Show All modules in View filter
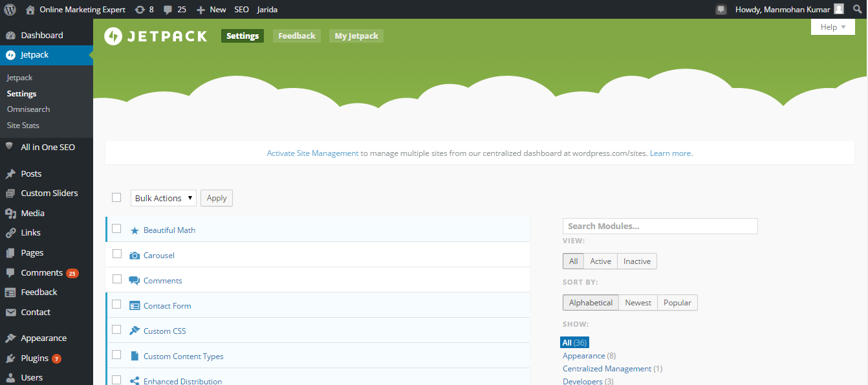Screen dimensions: 868x385 [x=573, y=261]
